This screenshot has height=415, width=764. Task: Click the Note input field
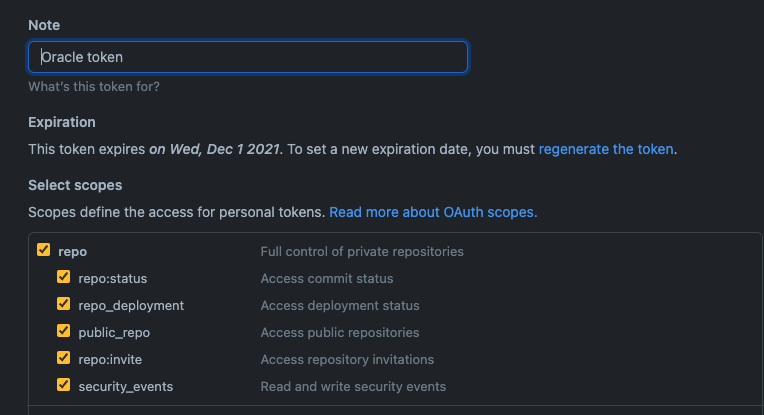[247, 57]
